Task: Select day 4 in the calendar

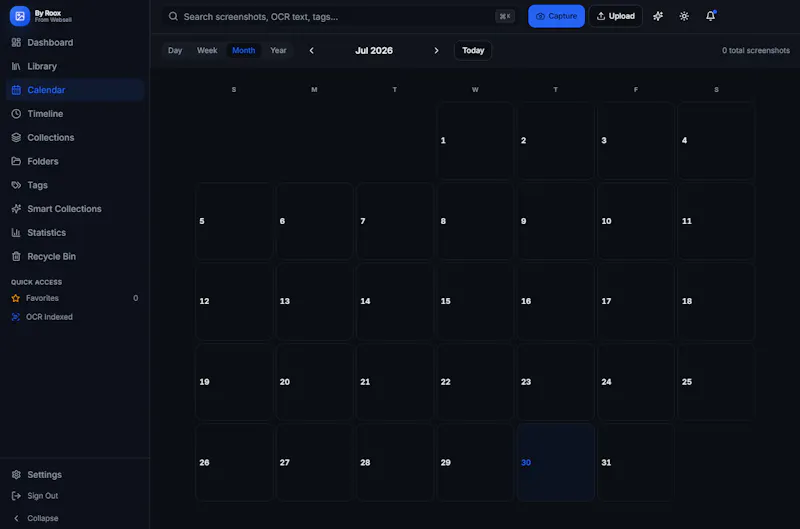Action: click(716, 140)
